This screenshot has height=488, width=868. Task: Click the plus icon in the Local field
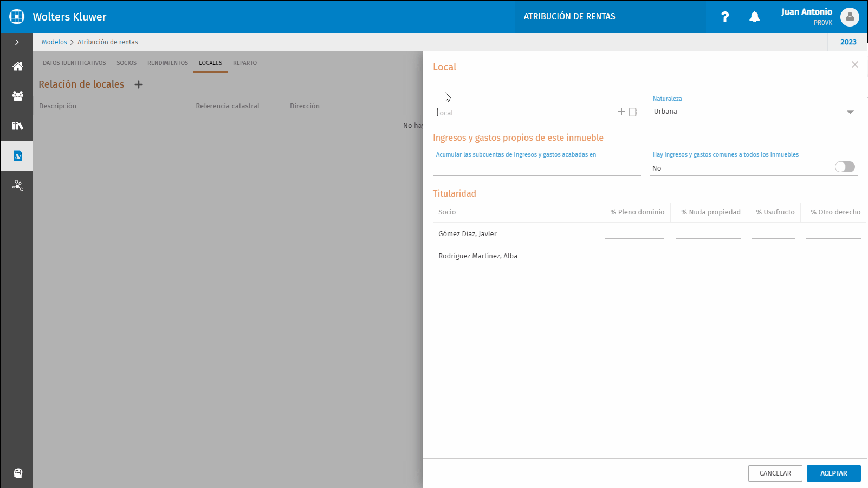coord(621,112)
